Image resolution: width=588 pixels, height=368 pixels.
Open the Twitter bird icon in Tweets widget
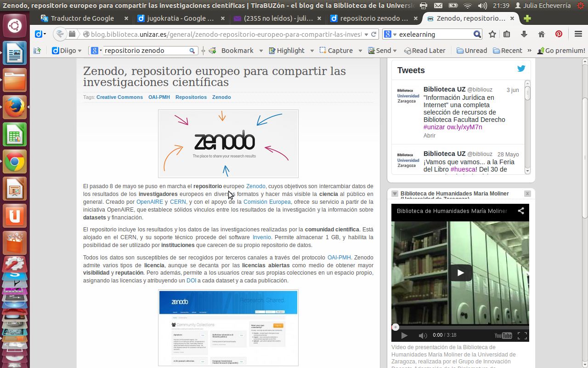(521, 69)
